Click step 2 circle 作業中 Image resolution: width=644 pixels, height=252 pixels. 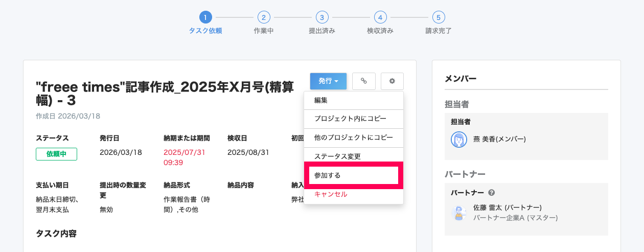pyautogui.click(x=263, y=17)
